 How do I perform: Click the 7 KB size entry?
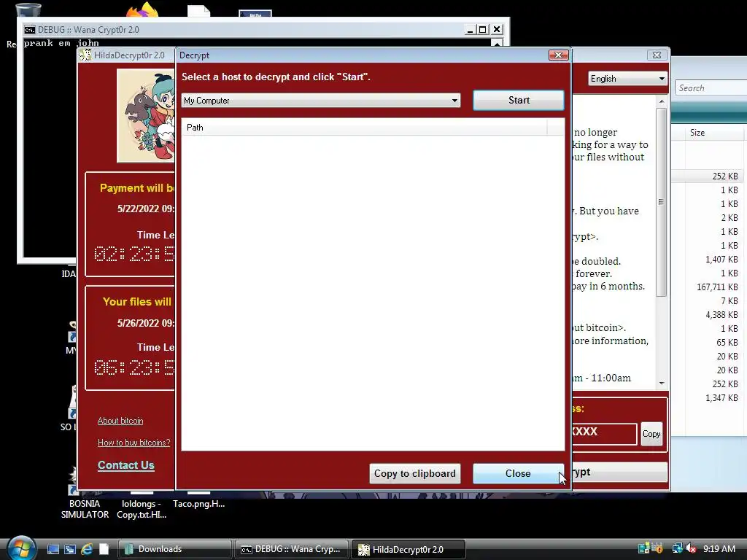(x=729, y=301)
